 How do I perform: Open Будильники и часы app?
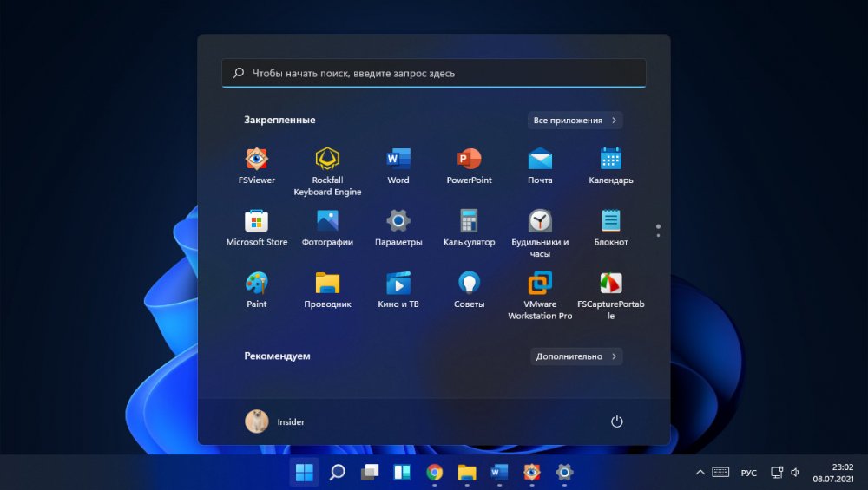point(540,233)
